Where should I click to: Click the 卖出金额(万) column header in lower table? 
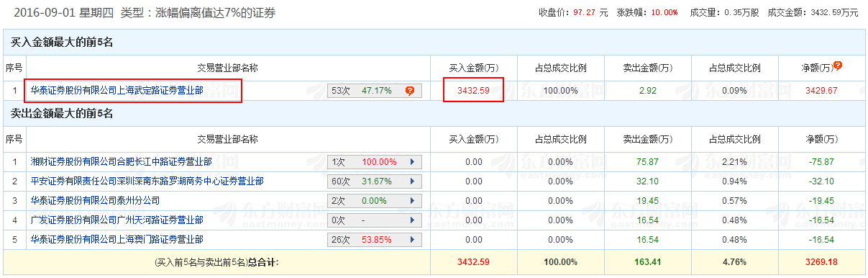pyautogui.click(x=647, y=139)
